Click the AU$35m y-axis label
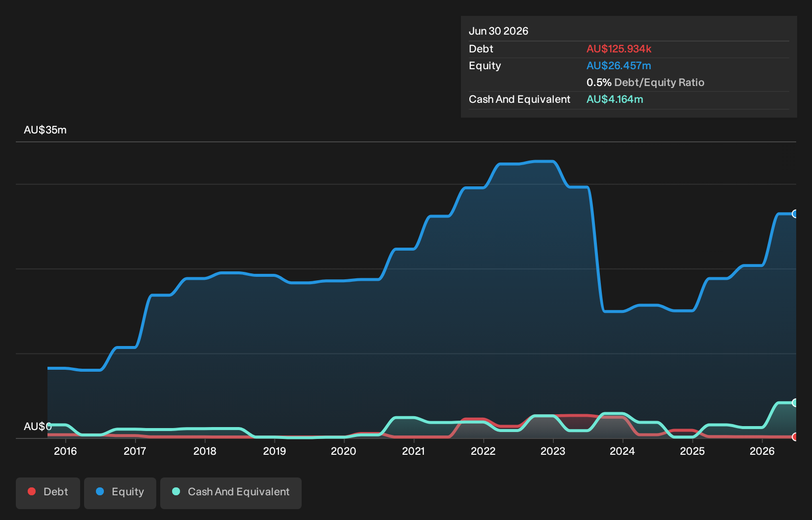Viewport: 812px width, 520px height. click(x=45, y=130)
